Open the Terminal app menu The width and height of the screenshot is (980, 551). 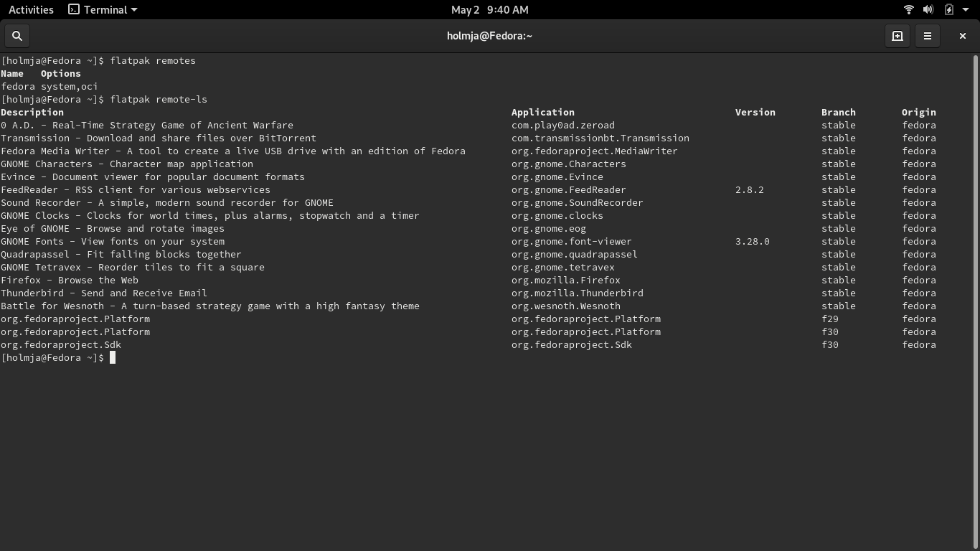point(103,9)
